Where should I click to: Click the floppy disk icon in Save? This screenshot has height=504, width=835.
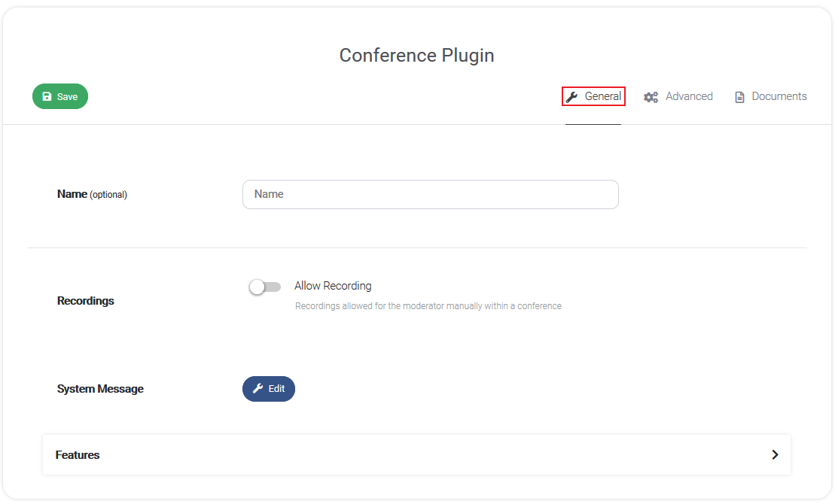coord(47,96)
